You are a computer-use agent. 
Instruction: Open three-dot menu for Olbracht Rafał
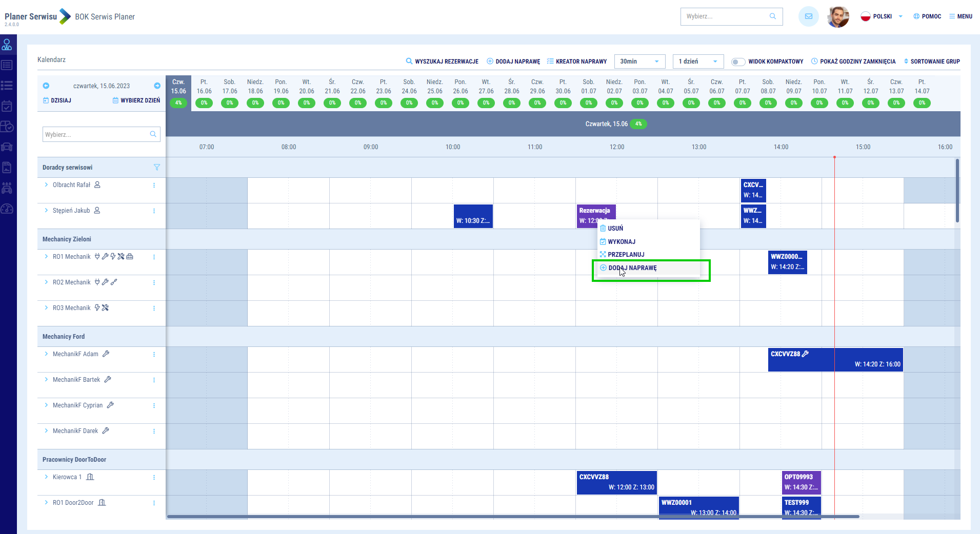[154, 185]
